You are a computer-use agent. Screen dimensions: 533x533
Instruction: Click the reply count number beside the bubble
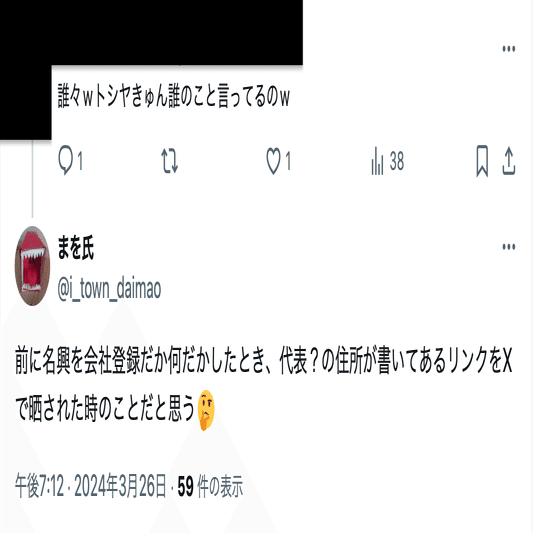(80, 161)
